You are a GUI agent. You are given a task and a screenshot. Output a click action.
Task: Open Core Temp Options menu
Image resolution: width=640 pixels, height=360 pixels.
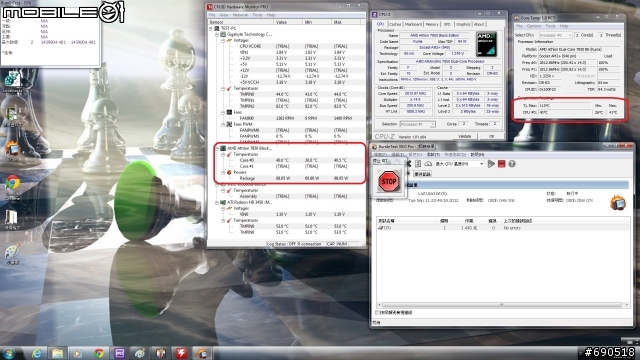click(534, 26)
